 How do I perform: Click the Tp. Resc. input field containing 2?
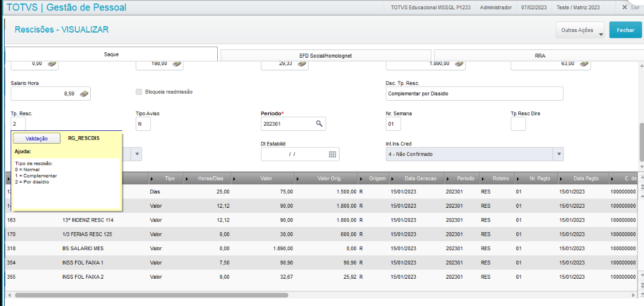tap(18, 123)
